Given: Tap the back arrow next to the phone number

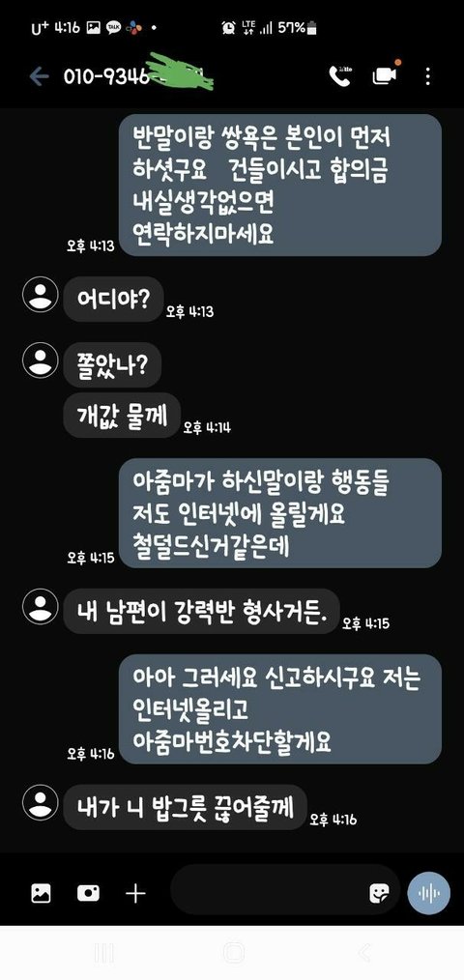Looking at the screenshot, I should coord(39,77).
